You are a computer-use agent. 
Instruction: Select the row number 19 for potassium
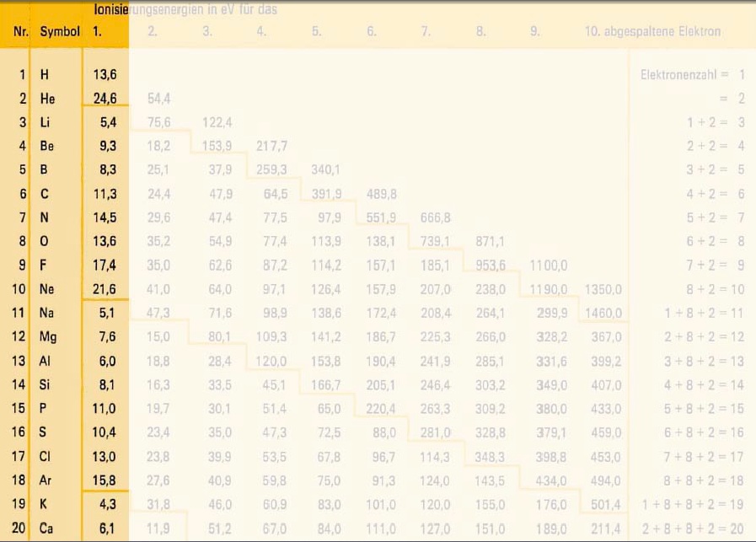tap(19, 504)
